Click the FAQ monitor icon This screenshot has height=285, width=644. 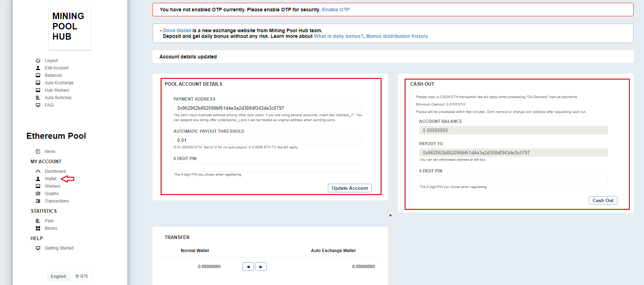[38, 105]
